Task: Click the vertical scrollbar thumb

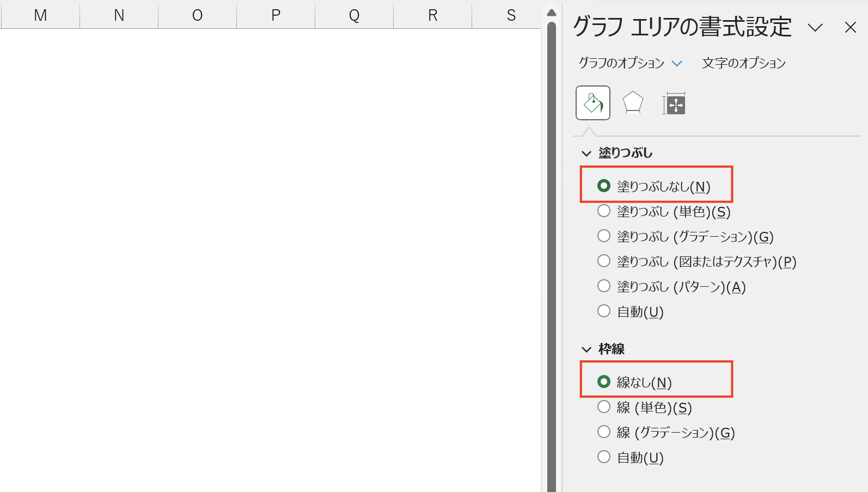Action: 552,256
